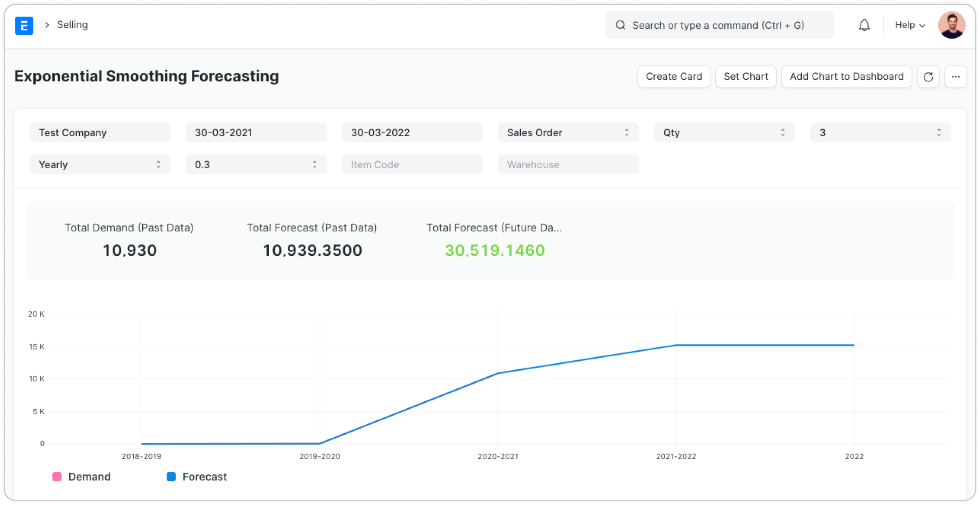Image resolution: width=980 pixels, height=505 pixels.
Task: Click the ERPNext home logo icon
Action: [24, 26]
